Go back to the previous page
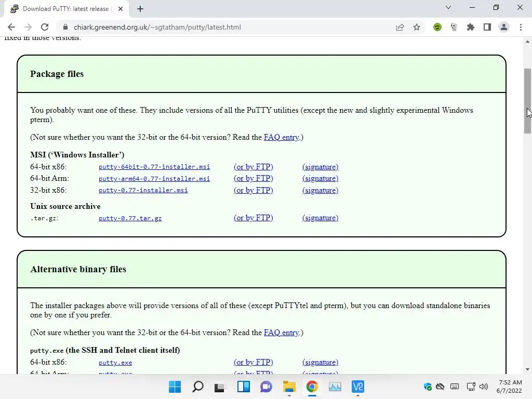The image size is (532, 399). tap(11, 27)
